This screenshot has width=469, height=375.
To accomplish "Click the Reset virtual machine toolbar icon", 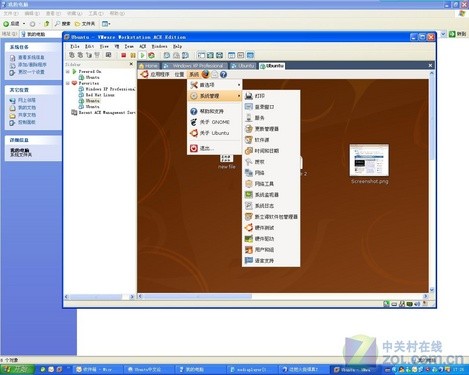I will [151, 55].
